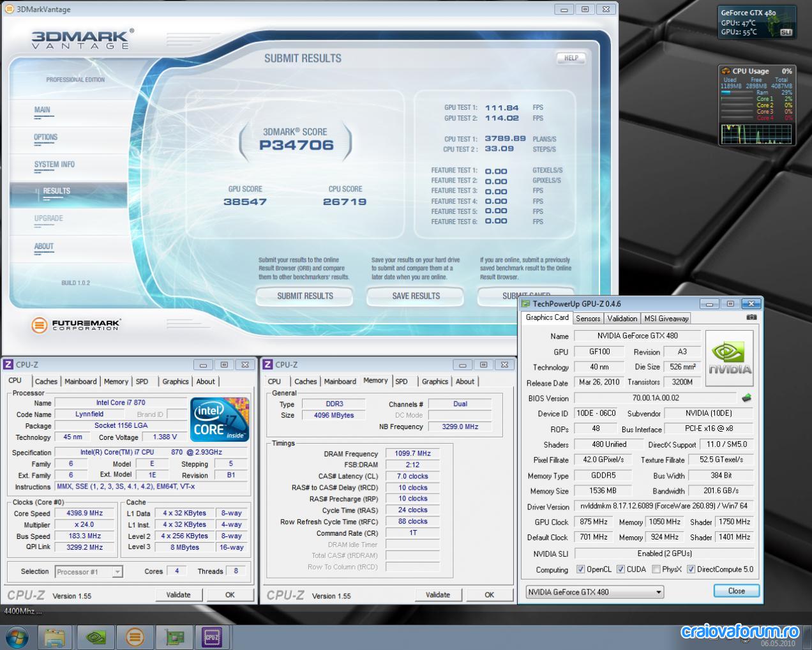The height and width of the screenshot is (650, 812).
Task: Click the Close button in GPU-Z
Action: click(736, 591)
